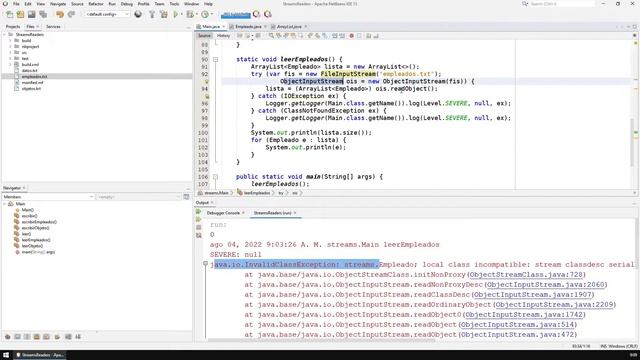Collapse the StreamsReaders project tree node
The height and width of the screenshot is (360, 640).
[x=4, y=35]
